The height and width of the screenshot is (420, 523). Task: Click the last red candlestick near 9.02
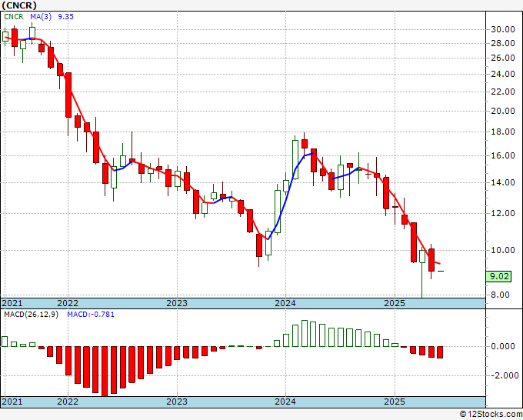pyautogui.click(x=431, y=260)
